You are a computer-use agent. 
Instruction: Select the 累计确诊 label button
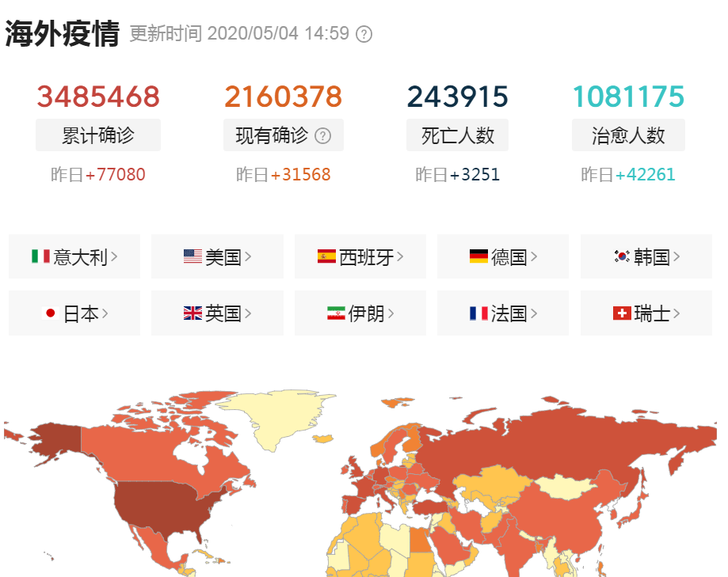pos(98,135)
